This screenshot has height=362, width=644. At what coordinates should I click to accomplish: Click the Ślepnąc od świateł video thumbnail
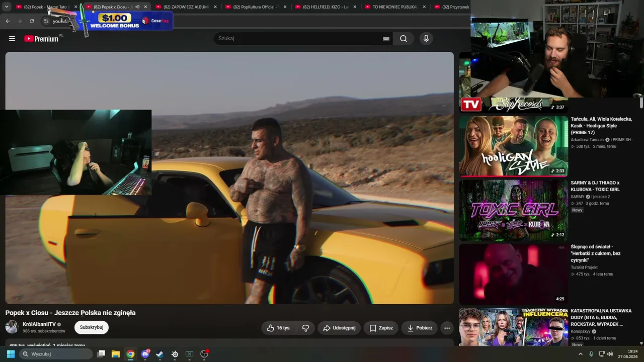click(514, 274)
